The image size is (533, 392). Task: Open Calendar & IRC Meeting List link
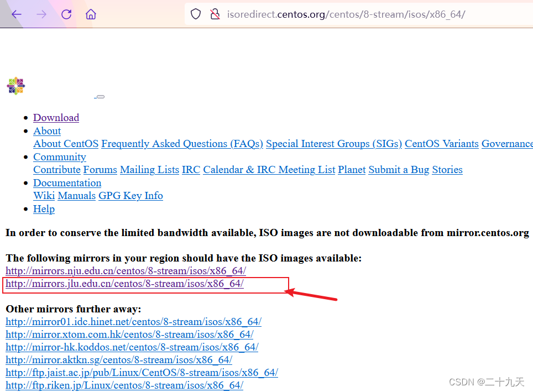click(x=269, y=170)
